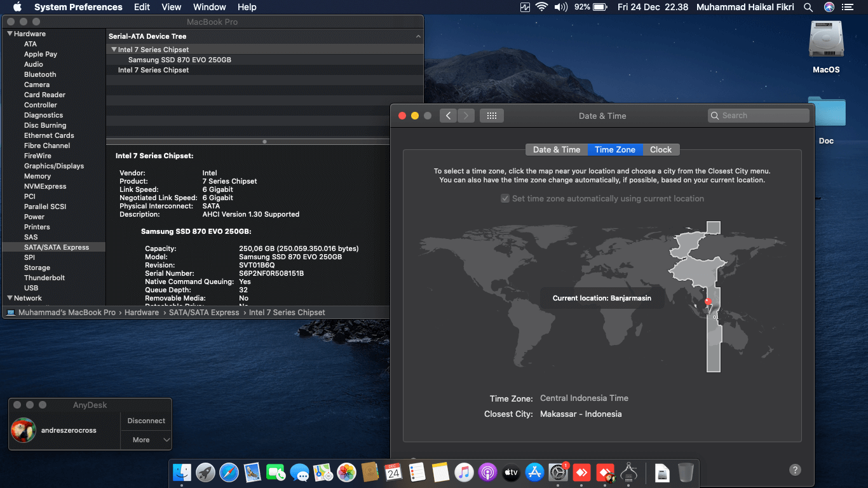Screen dimensions: 868x488
Task: Open the Window menu in menu bar
Action: (209, 7)
